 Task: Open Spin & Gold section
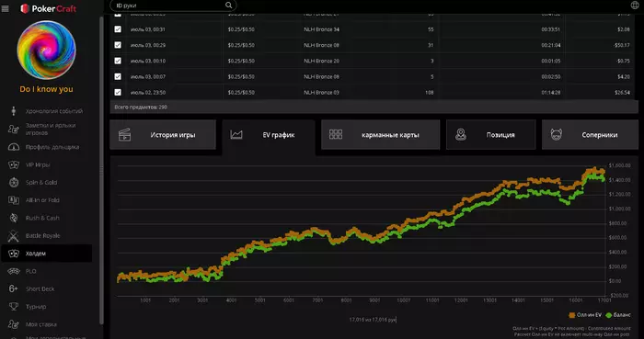point(41,183)
